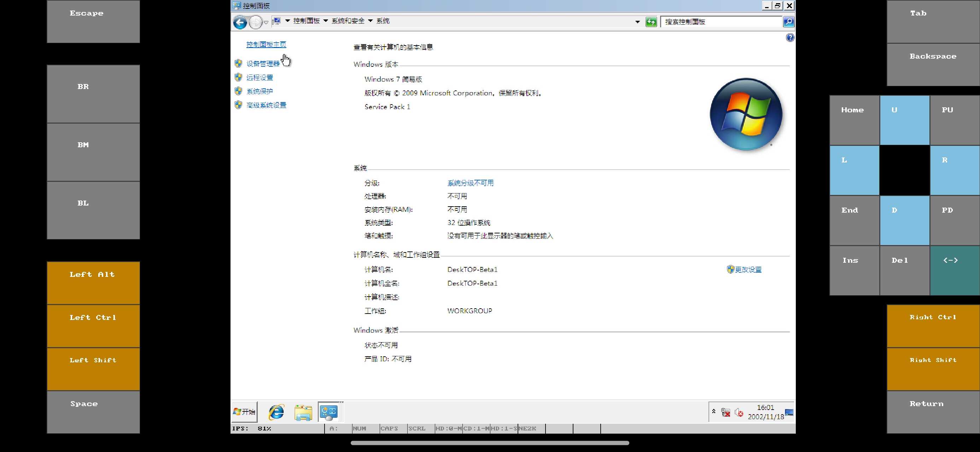
Task: Click the search magnifier icon
Action: (788, 22)
